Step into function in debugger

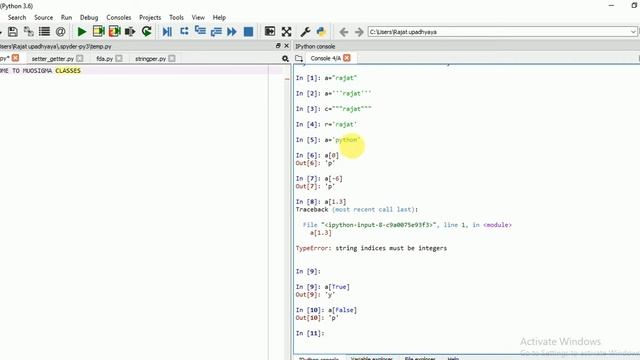(x=200, y=31)
